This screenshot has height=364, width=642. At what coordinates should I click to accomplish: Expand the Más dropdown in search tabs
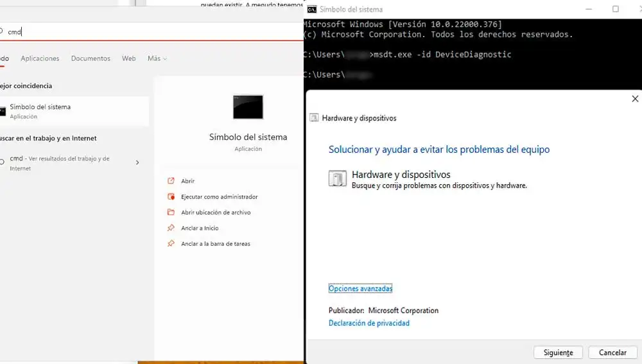pyautogui.click(x=157, y=58)
